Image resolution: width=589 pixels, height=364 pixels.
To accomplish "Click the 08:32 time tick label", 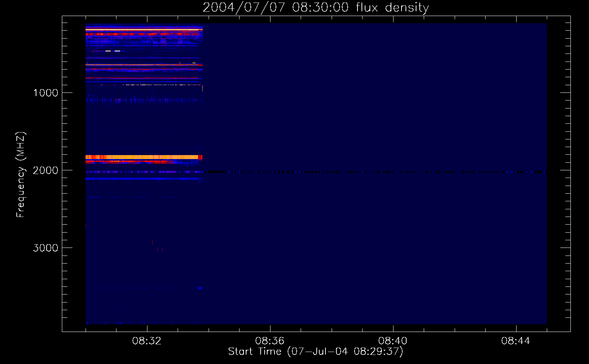I will pos(147,341).
